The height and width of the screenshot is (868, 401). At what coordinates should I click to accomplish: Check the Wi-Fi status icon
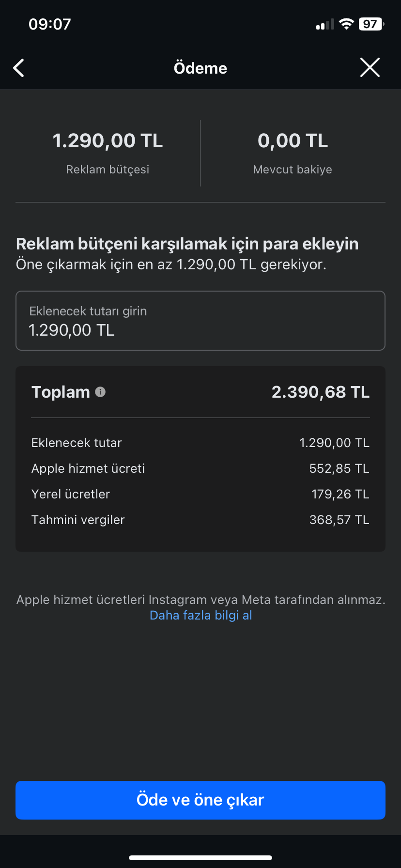tap(346, 24)
